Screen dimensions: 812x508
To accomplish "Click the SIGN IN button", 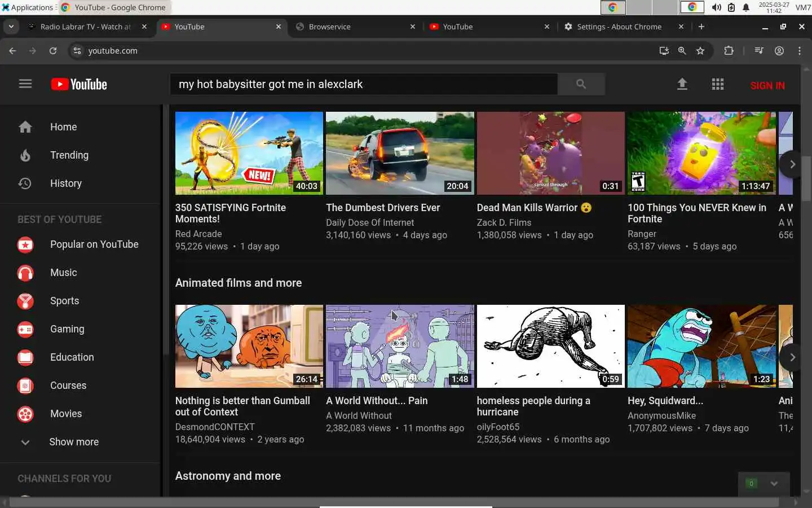I will [x=767, y=85].
